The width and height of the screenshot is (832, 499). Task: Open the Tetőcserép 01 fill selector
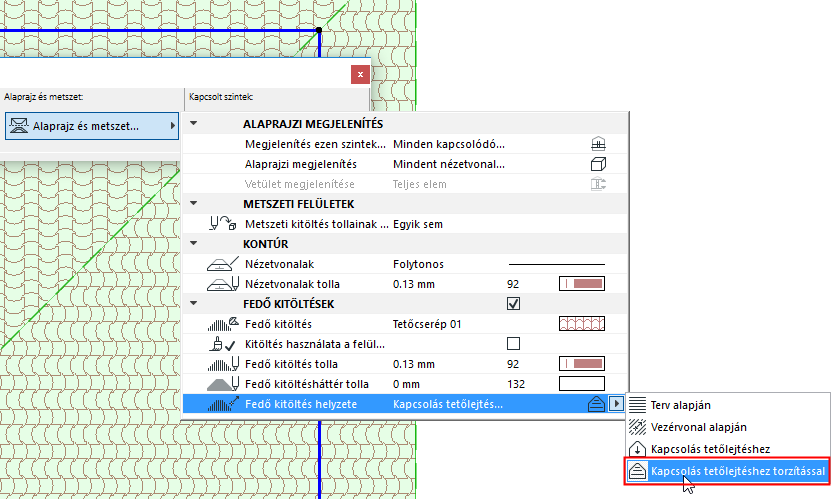(x=427, y=324)
